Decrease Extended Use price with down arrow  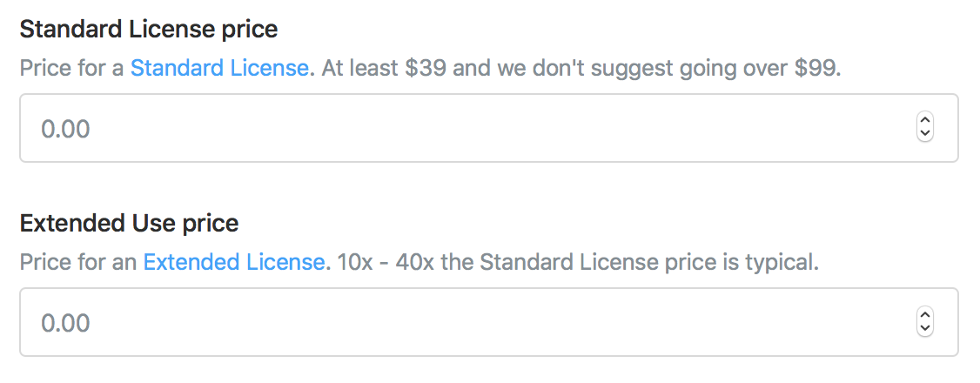click(925, 329)
